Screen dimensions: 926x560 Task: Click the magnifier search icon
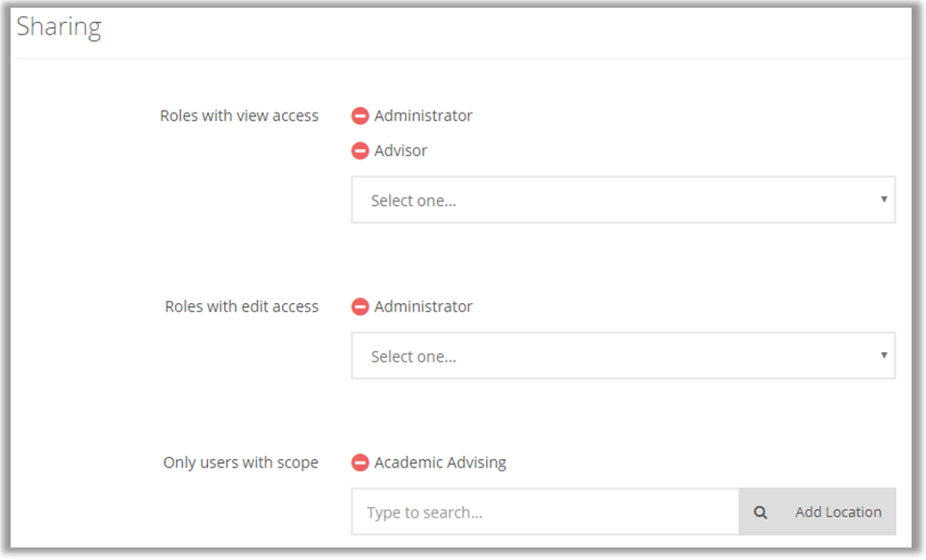pos(760,513)
